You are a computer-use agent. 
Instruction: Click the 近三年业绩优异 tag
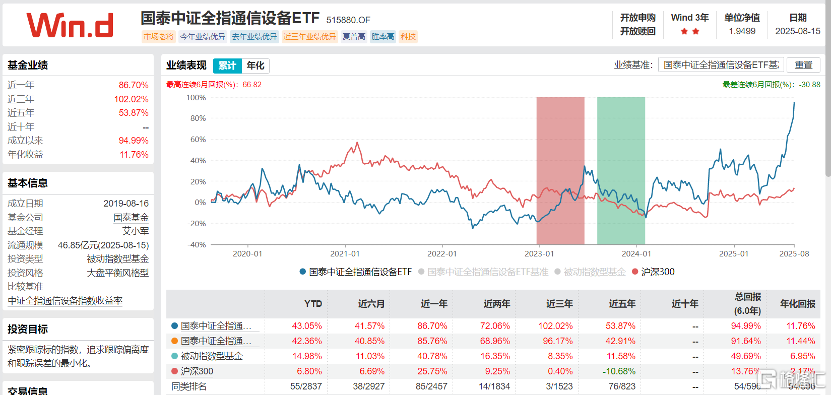(x=310, y=37)
